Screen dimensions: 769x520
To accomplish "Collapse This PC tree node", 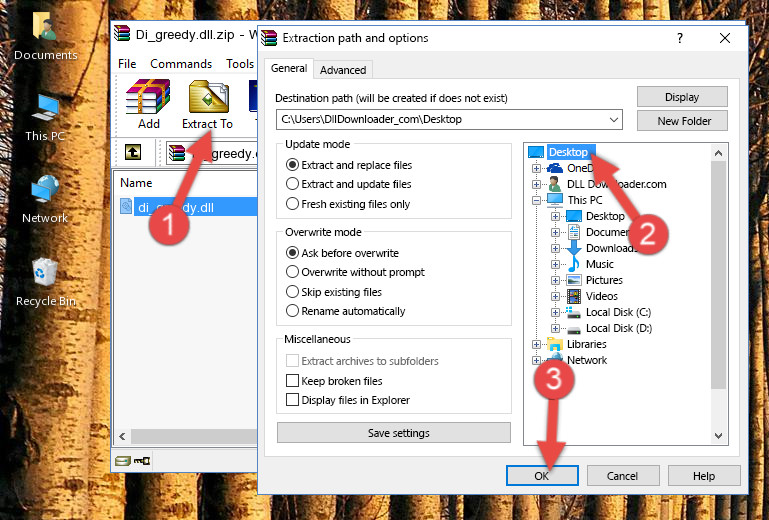I will pos(536,200).
